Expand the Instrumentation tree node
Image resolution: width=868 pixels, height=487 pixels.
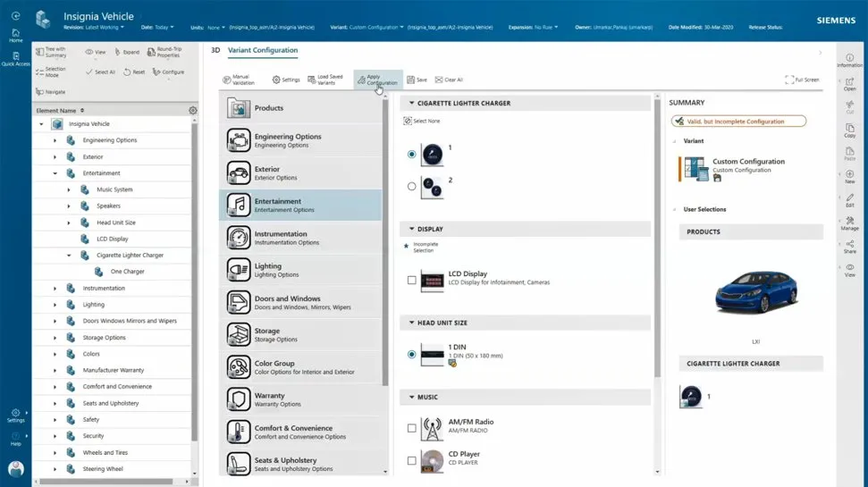55,289
